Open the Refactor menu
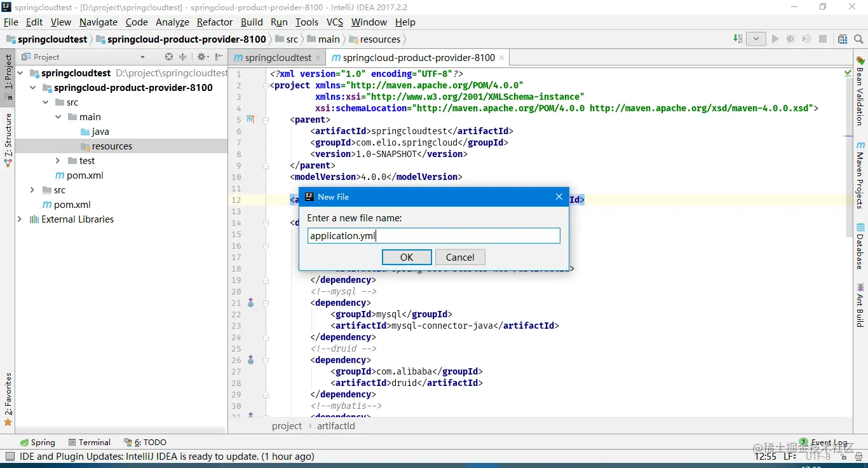 (215, 22)
